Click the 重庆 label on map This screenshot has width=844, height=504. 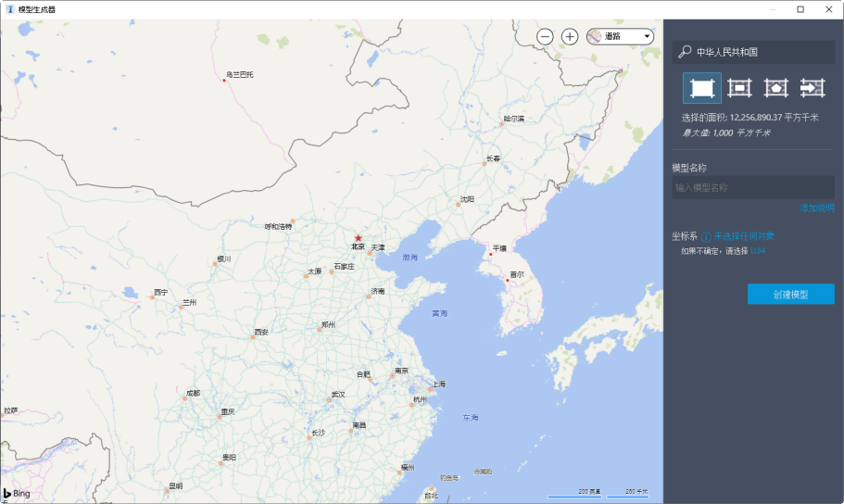tap(228, 411)
